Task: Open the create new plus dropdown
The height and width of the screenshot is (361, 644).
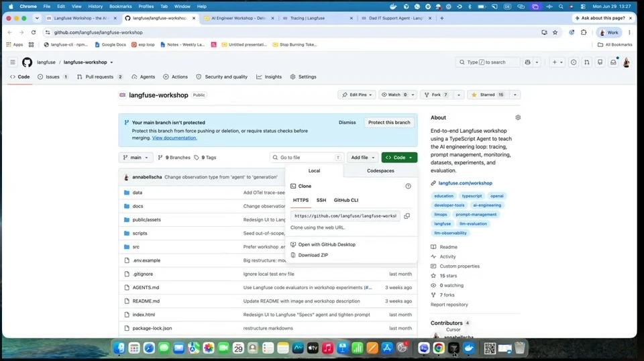Action: pyautogui.click(x=557, y=62)
